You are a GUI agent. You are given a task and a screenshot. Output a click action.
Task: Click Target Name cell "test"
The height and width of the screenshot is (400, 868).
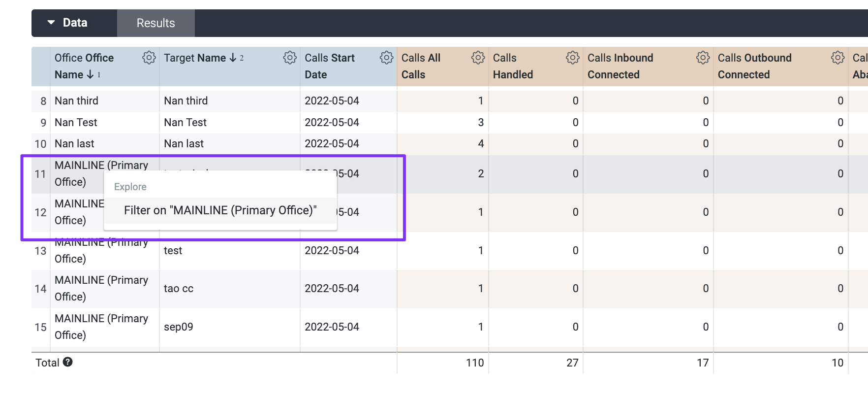point(173,250)
